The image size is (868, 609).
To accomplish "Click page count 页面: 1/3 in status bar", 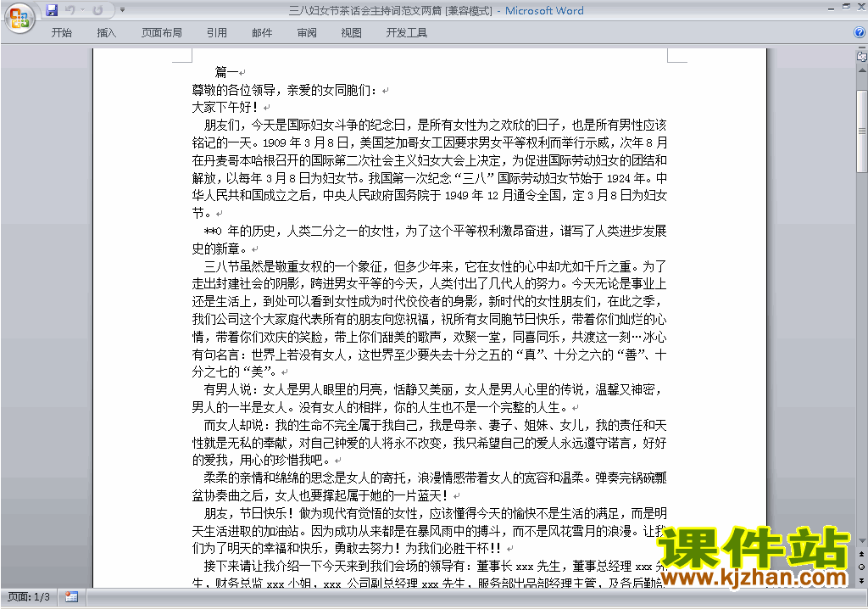I will pos(29,597).
